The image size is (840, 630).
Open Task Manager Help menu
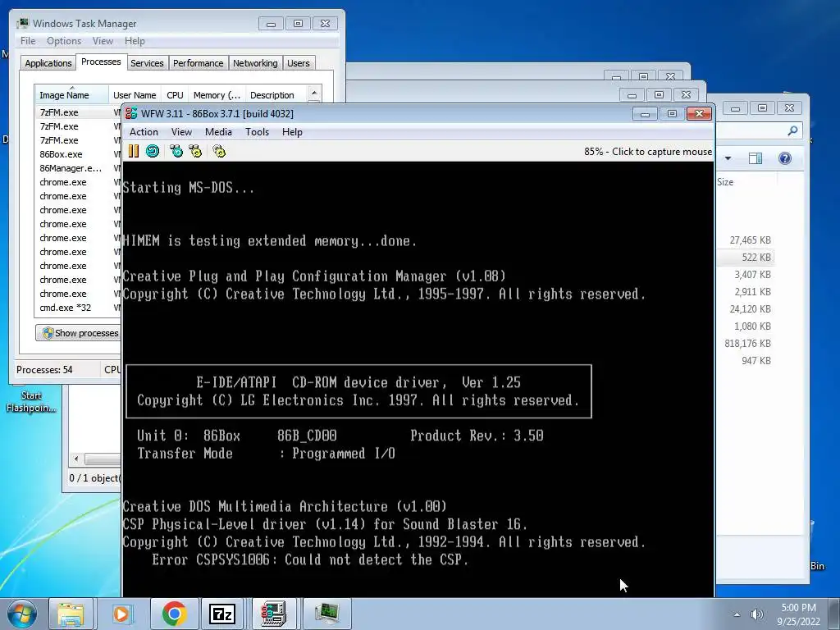[x=135, y=41]
